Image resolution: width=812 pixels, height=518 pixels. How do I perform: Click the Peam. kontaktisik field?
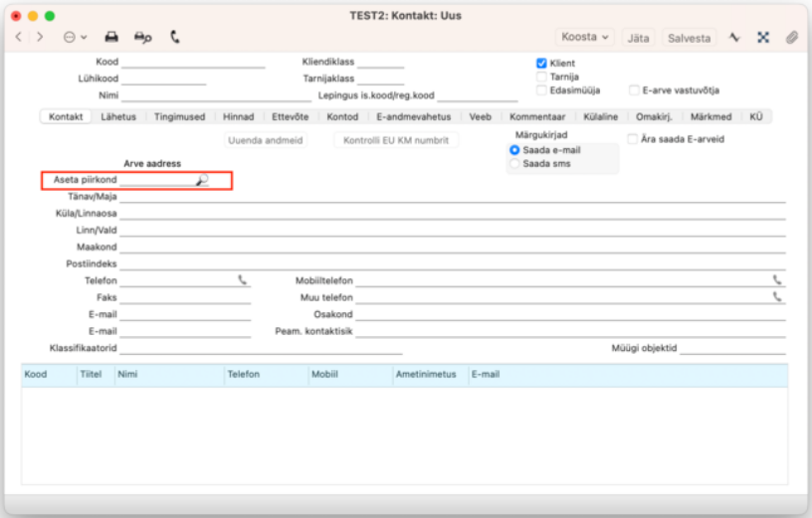pyautogui.click(x=570, y=331)
